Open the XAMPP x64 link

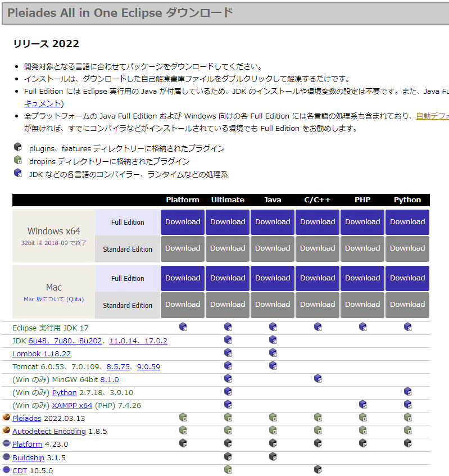(x=72, y=405)
